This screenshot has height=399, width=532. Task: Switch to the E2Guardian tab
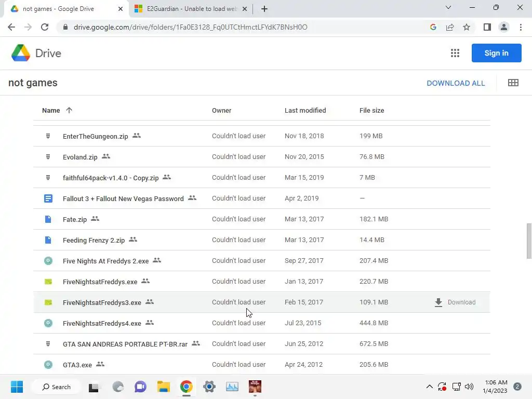pyautogui.click(x=192, y=9)
